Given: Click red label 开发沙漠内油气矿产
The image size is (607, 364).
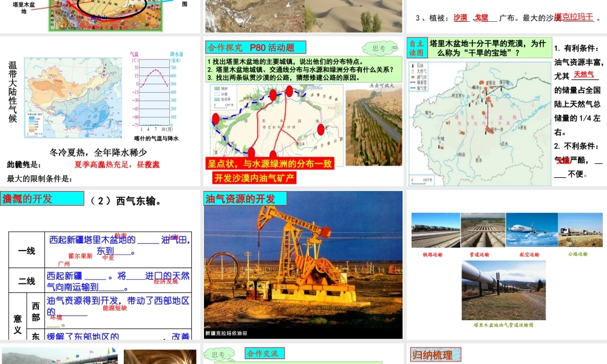Looking at the screenshot, I should click(x=254, y=178).
